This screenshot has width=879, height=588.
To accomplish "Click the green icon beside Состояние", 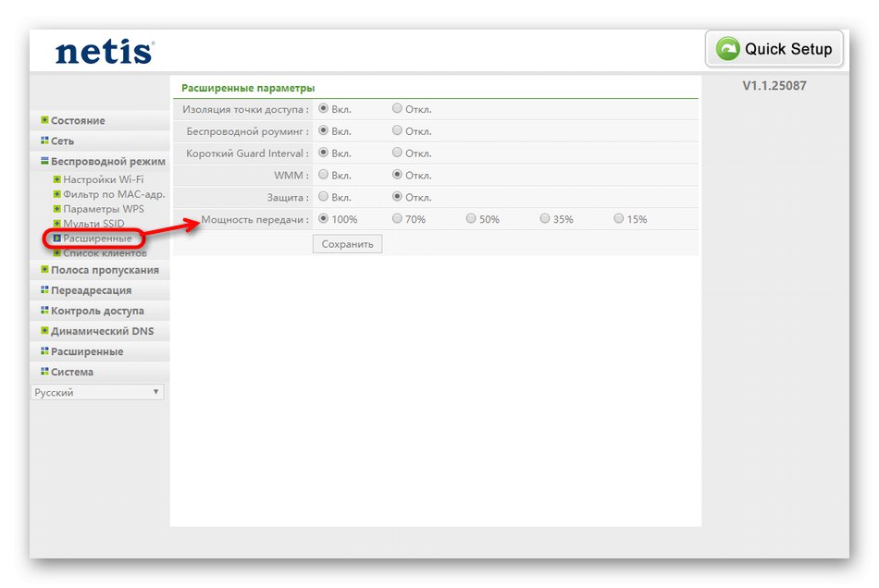I will click(44, 120).
